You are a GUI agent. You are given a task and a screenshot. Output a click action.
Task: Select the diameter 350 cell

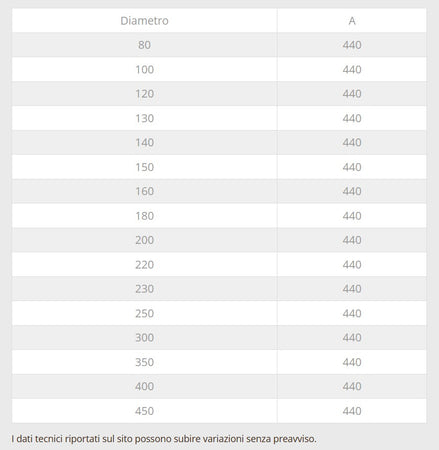click(x=144, y=362)
